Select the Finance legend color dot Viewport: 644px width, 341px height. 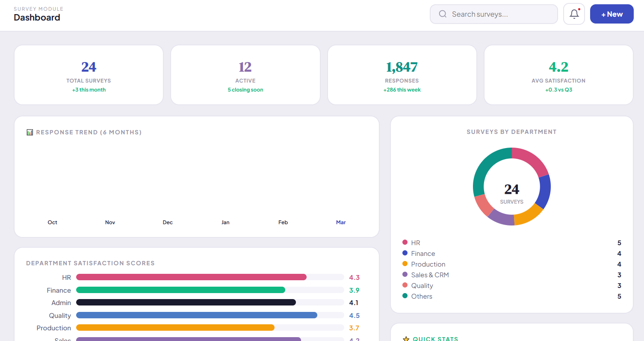405,253
